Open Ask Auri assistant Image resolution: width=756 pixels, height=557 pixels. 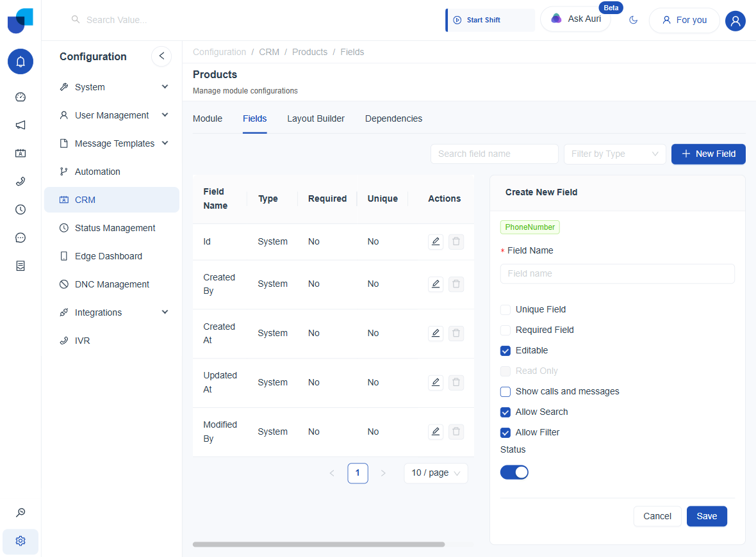click(x=576, y=19)
